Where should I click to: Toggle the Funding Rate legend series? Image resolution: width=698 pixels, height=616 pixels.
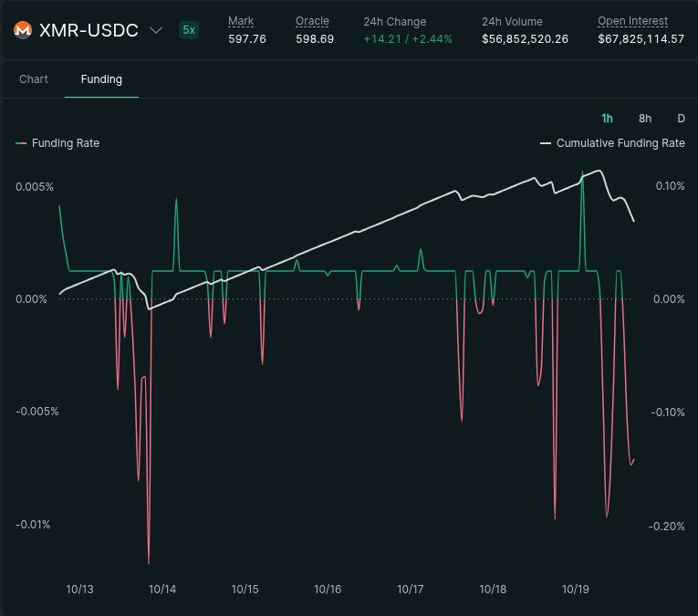pyautogui.click(x=57, y=143)
